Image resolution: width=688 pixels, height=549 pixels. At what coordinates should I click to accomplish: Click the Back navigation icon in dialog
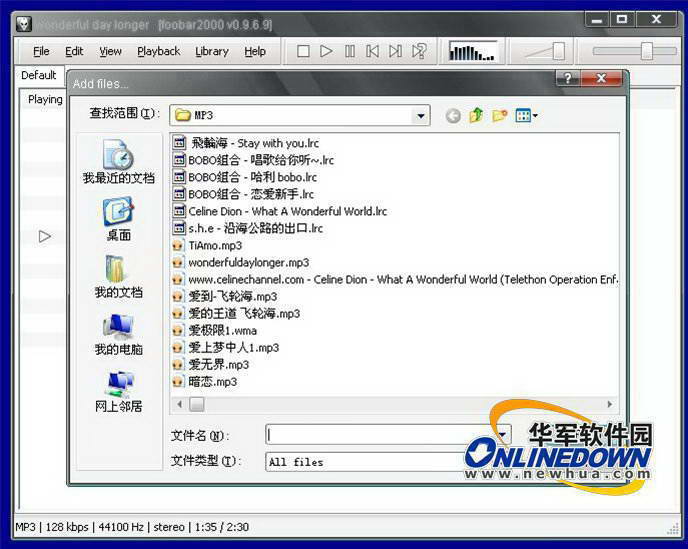click(x=453, y=116)
